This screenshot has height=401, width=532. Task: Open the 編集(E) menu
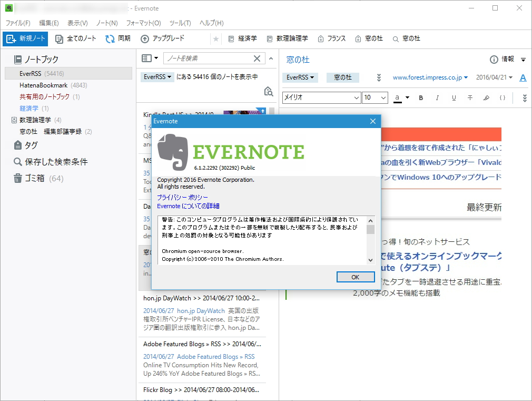tap(49, 23)
